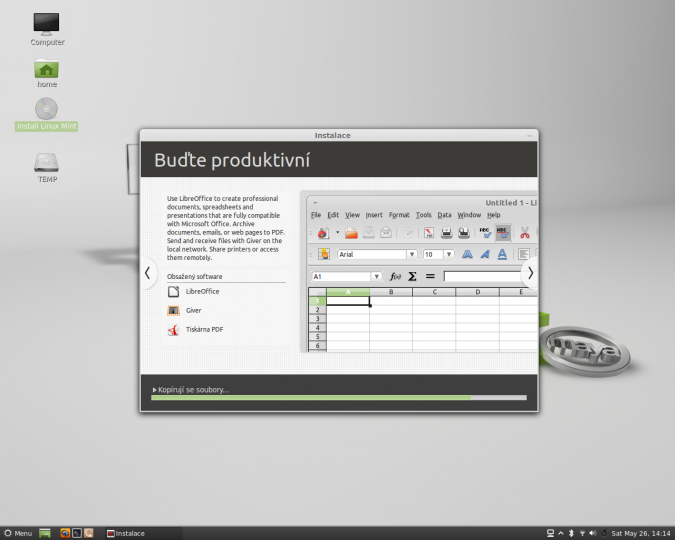Click cell A1 in the spreadsheet
The image size is (675, 540).
[348, 301]
